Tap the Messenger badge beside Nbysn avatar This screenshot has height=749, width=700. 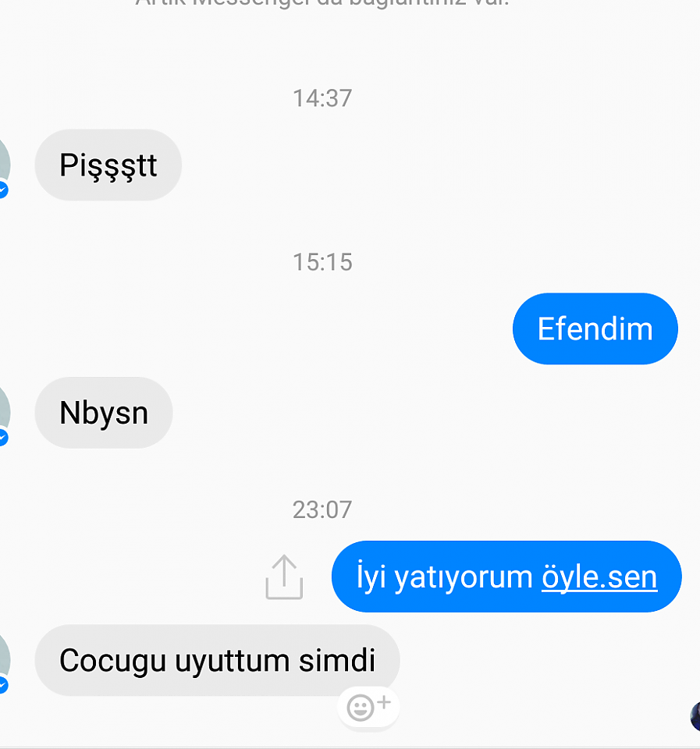3,438
